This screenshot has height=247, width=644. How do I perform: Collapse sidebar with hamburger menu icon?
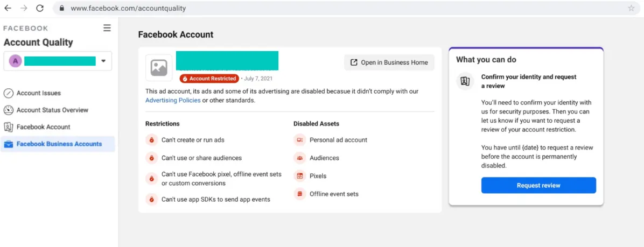(107, 28)
